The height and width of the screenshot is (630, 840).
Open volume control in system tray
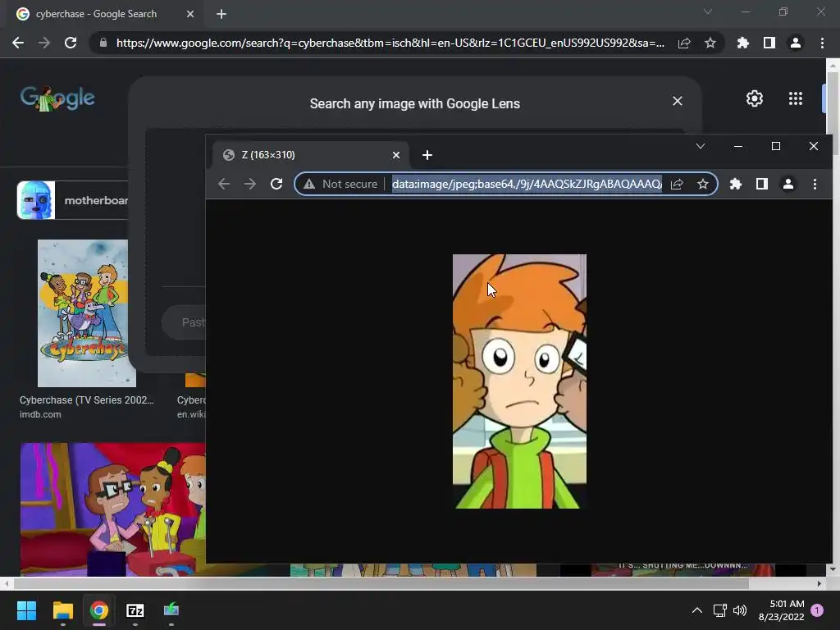740,610
